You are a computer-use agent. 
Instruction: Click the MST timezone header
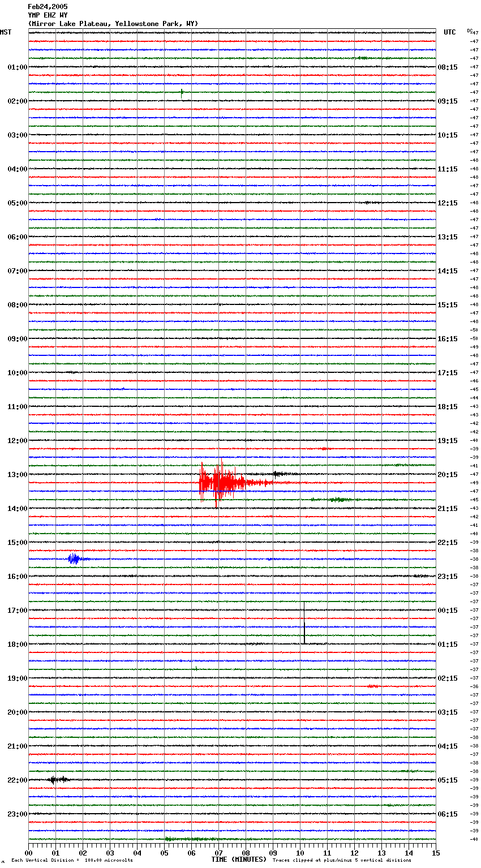point(6,32)
